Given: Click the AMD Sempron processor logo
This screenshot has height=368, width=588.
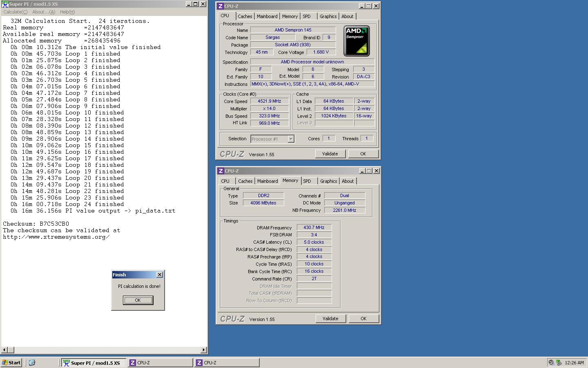Looking at the screenshot, I should click(356, 41).
